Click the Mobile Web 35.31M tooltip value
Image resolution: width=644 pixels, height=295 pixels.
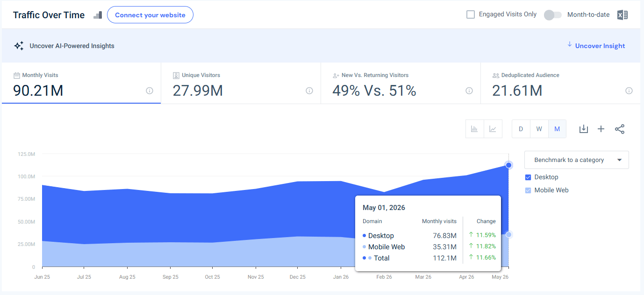point(445,247)
